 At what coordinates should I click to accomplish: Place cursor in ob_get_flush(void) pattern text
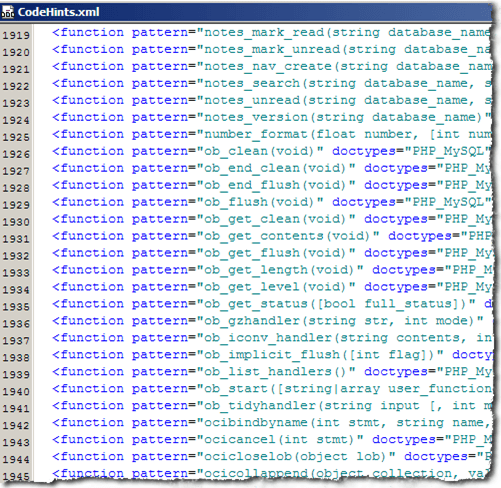(276, 253)
